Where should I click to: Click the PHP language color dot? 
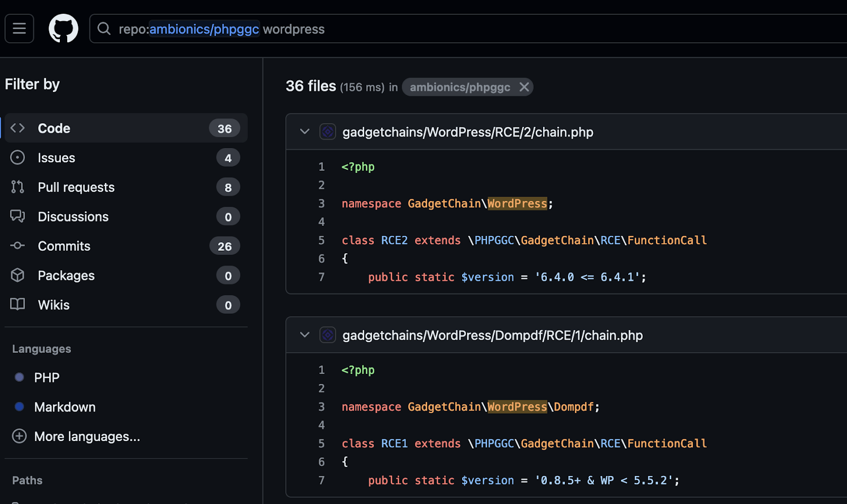click(20, 377)
